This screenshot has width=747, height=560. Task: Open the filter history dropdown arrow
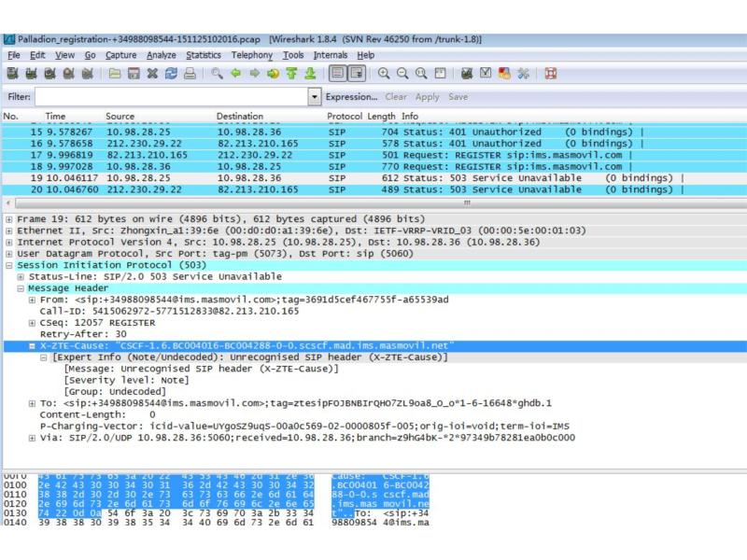pyautogui.click(x=315, y=97)
